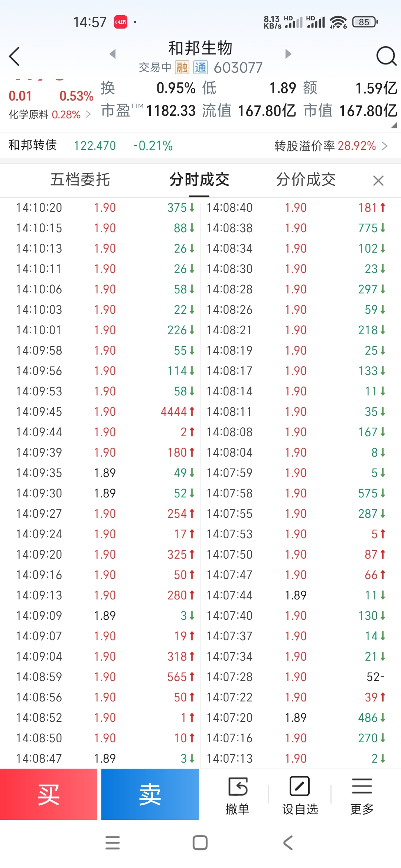Expand the stock quote details triangle
The width and height of the screenshot is (401, 868).
pyautogui.click(x=394, y=125)
